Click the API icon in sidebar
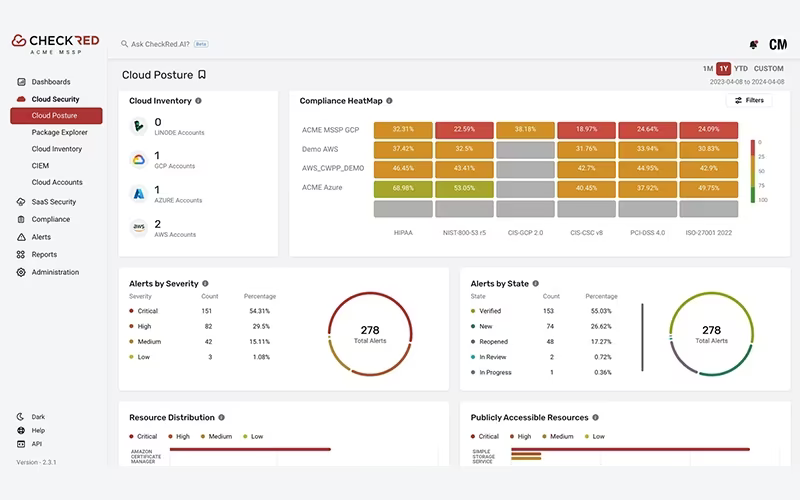This screenshot has width=800, height=500. [x=21, y=444]
